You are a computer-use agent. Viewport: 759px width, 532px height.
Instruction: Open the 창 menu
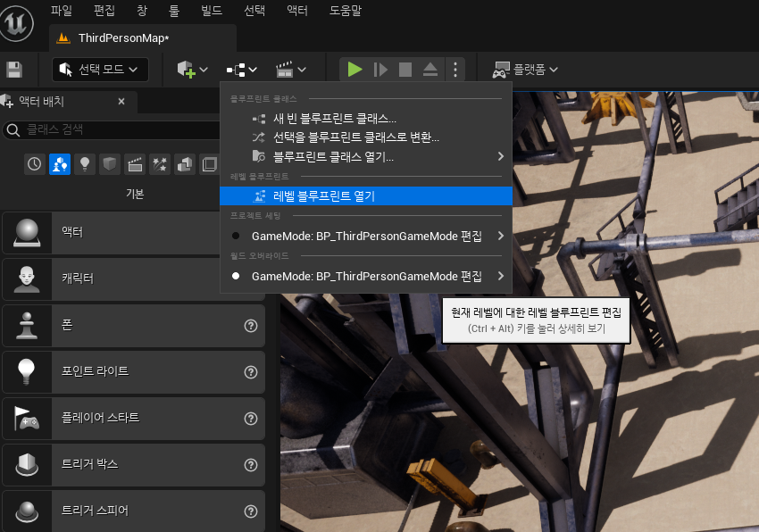point(142,10)
